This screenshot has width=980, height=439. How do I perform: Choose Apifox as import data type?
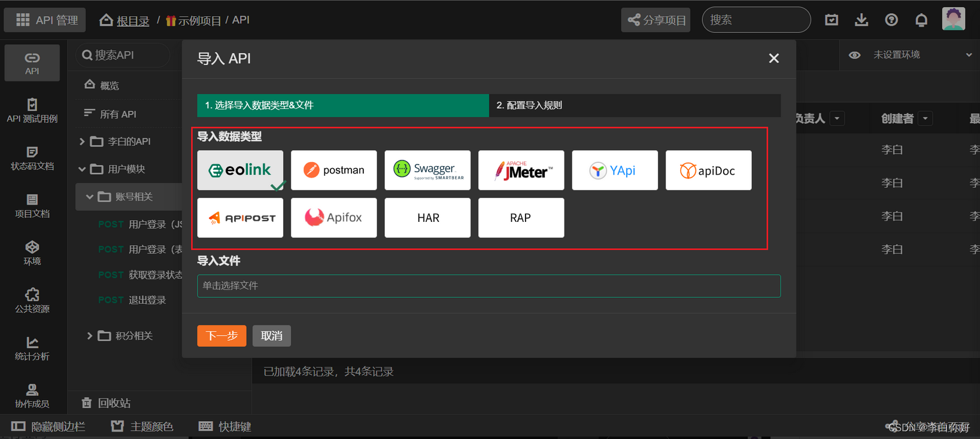(x=334, y=218)
